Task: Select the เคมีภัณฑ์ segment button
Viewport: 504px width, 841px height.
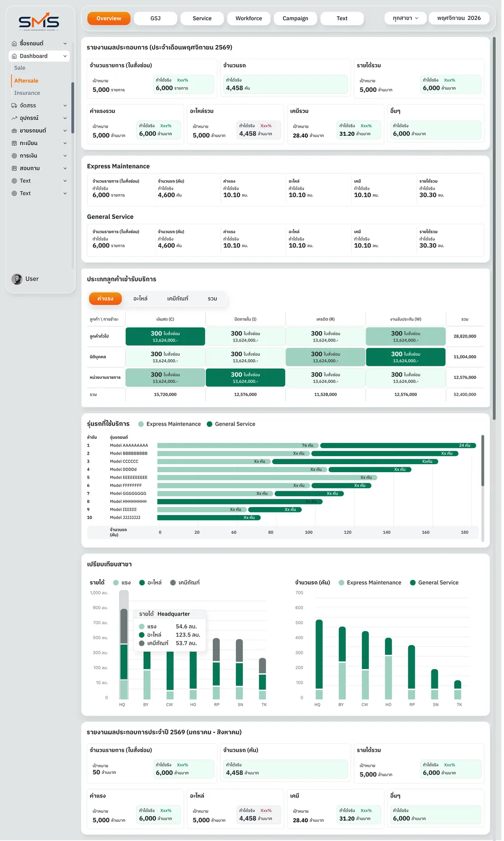Action: pyautogui.click(x=178, y=299)
